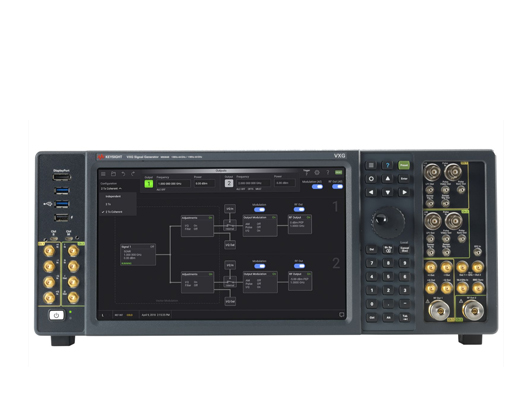The width and height of the screenshot is (532, 416).
Task: Toggle channel 2 RF Out switch
Action: (x=299, y=266)
